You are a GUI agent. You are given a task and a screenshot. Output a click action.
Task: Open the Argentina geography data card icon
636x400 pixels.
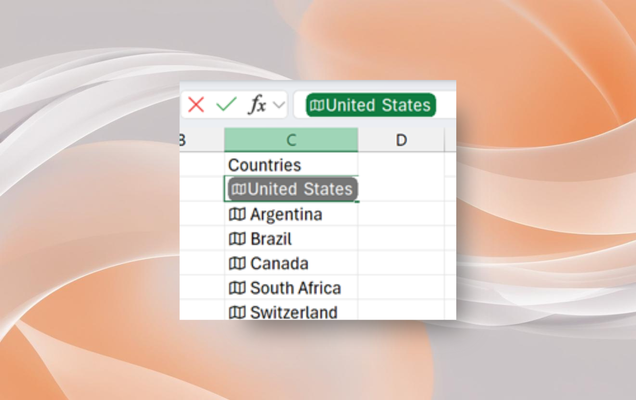pyautogui.click(x=237, y=214)
